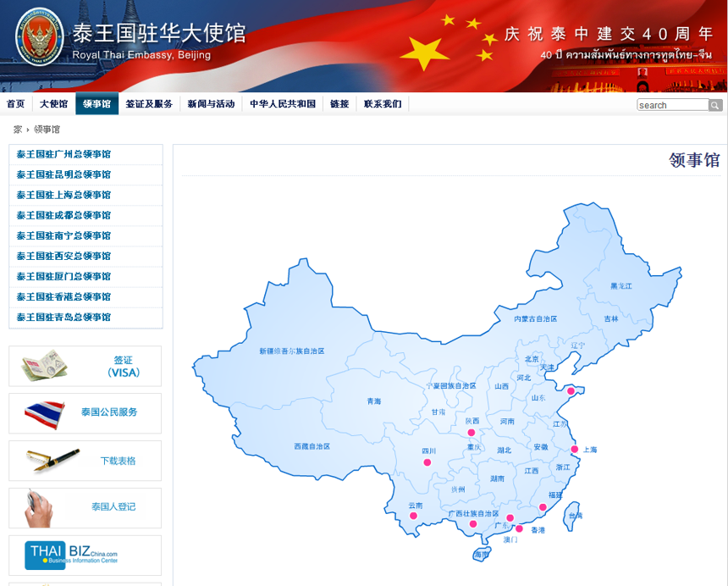Open the 签证 (VISA) passport banner
728x586 pixels.
tap(85, 366)
